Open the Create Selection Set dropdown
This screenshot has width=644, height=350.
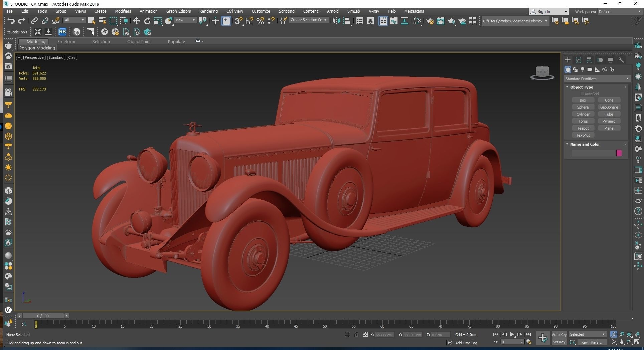[308, 20]
